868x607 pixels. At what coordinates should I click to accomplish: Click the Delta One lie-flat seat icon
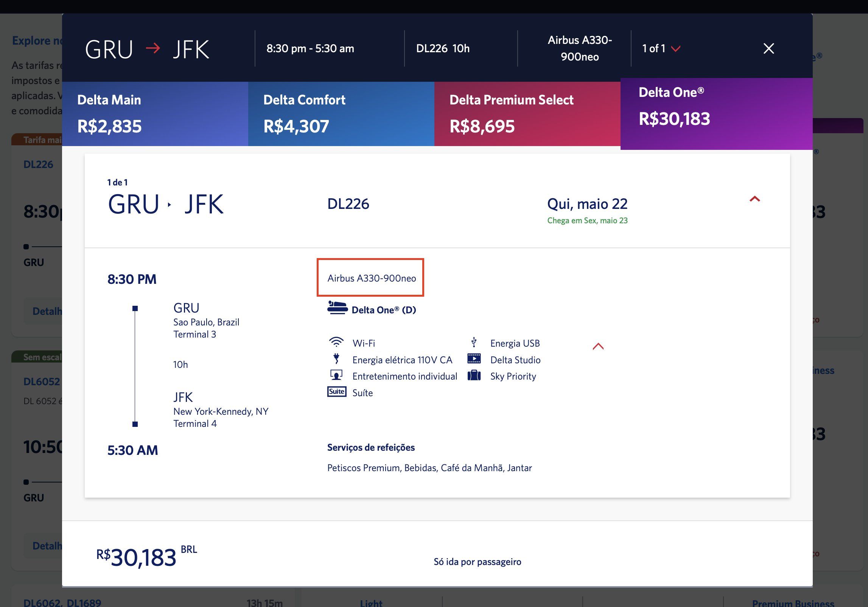(x=337, y=308)
